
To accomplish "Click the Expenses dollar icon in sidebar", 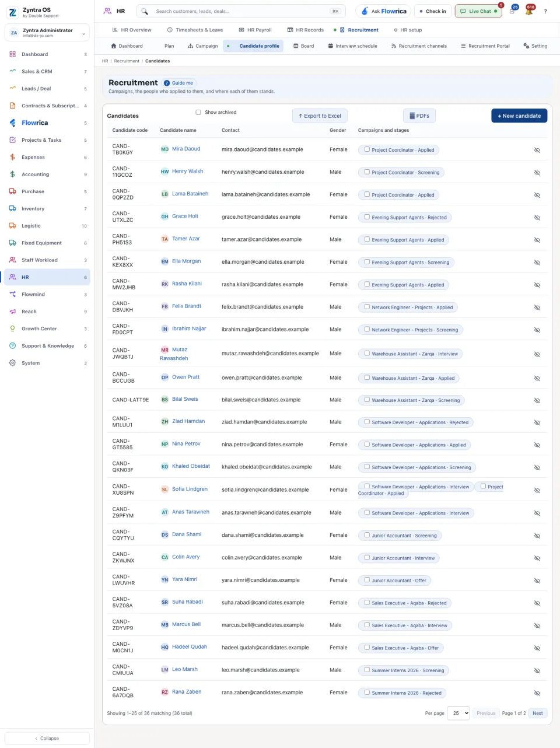I will pos(12,157).
